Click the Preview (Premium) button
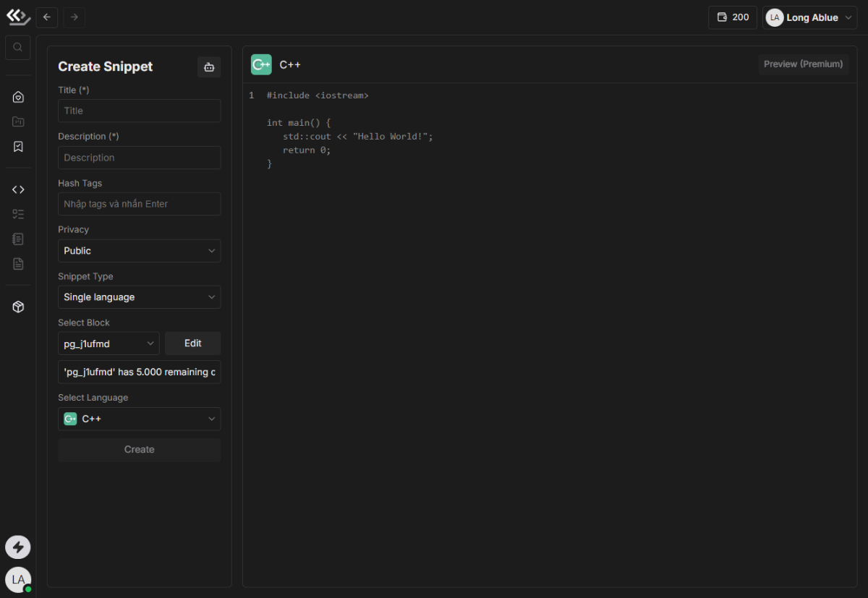The width and height of the screenshot is (868, 598). click(x=803, y=64)
